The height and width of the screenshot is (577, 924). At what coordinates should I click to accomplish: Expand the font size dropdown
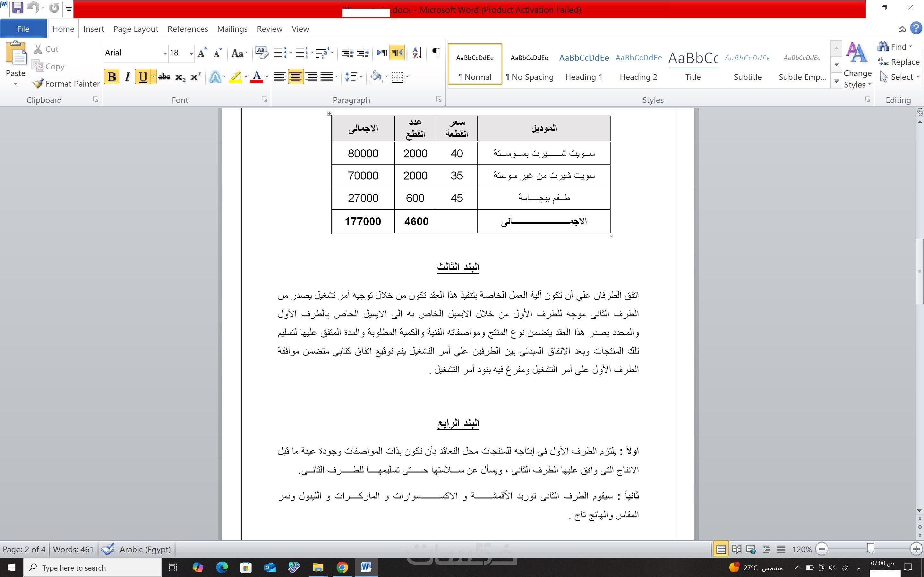pyautogui.click(x=191, y=54)
